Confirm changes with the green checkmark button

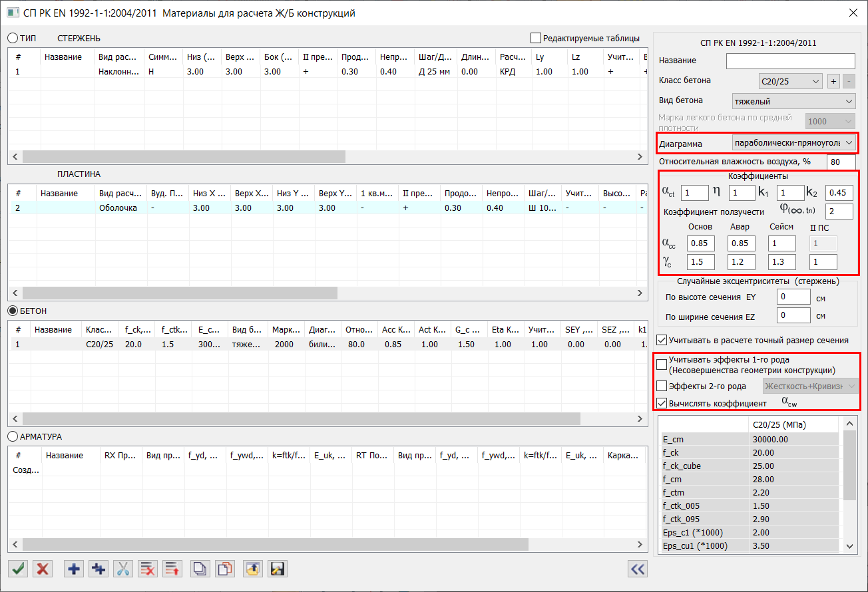click(18, 569)
